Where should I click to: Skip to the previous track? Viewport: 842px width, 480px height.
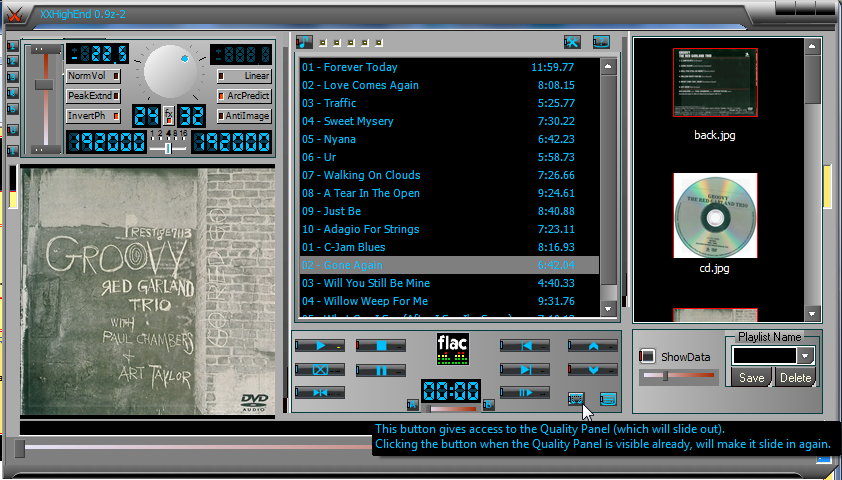525,346
